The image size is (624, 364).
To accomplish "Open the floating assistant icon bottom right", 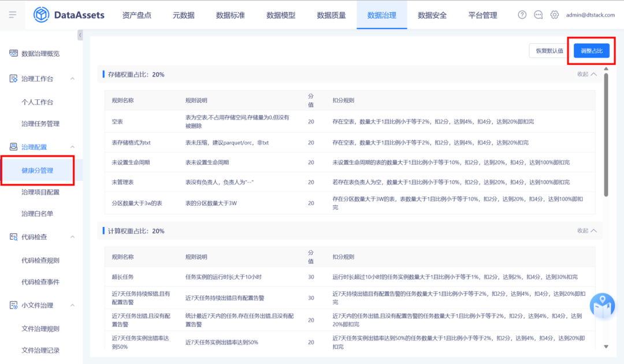I will click(x=602, y=304).
